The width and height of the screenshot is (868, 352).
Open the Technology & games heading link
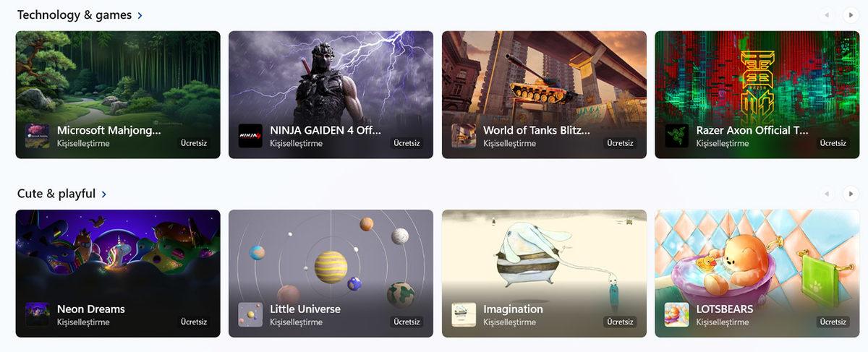click(75, 14)
